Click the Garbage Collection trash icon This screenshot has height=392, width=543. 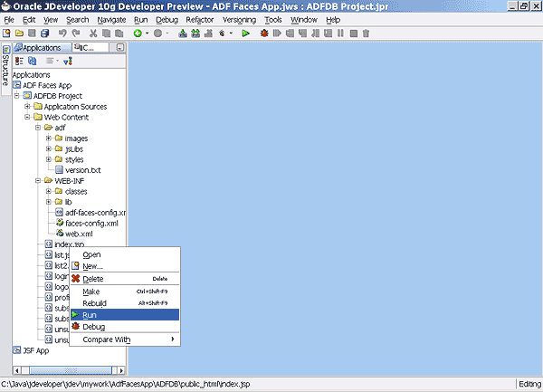(x=366, y=33)
